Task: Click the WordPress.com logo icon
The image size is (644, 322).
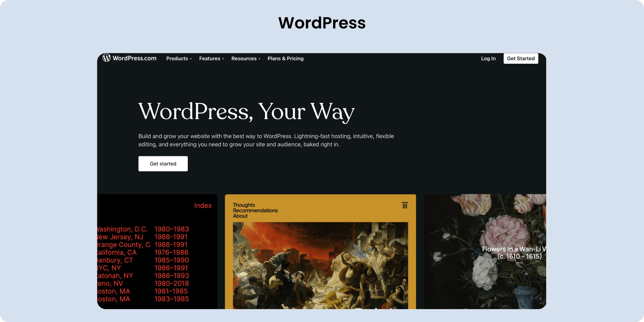Action: [107, 58]
